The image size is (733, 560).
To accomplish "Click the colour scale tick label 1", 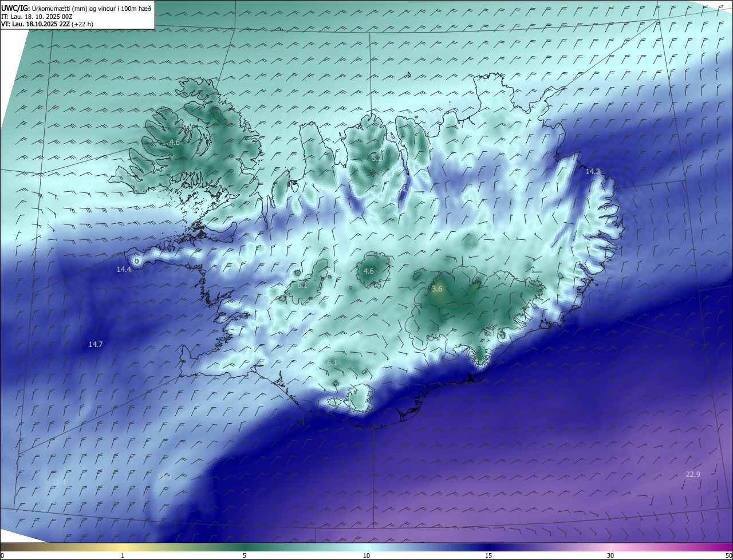I will 123,555.
